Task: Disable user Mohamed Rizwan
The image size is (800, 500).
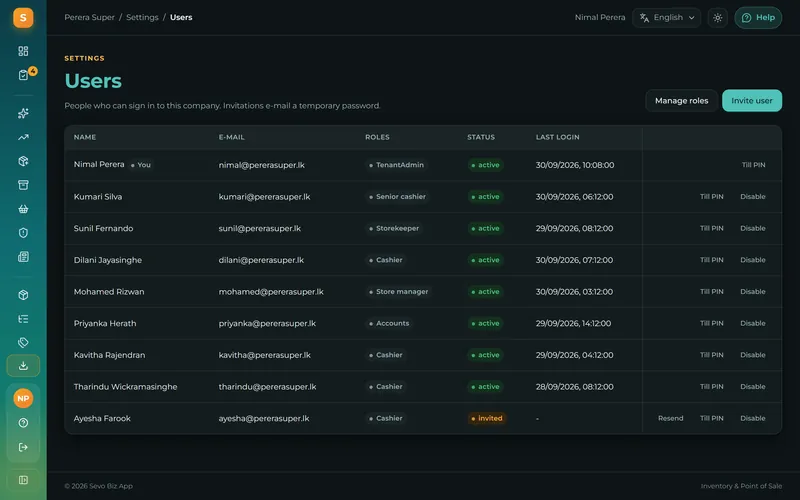Action: pyautogui.click(x=753, y=291)
